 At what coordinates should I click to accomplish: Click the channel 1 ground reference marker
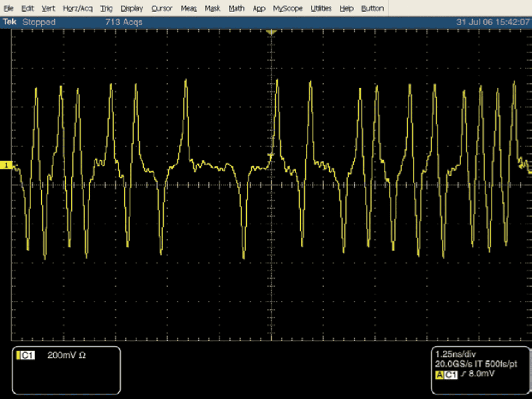[x=6, y=165]
